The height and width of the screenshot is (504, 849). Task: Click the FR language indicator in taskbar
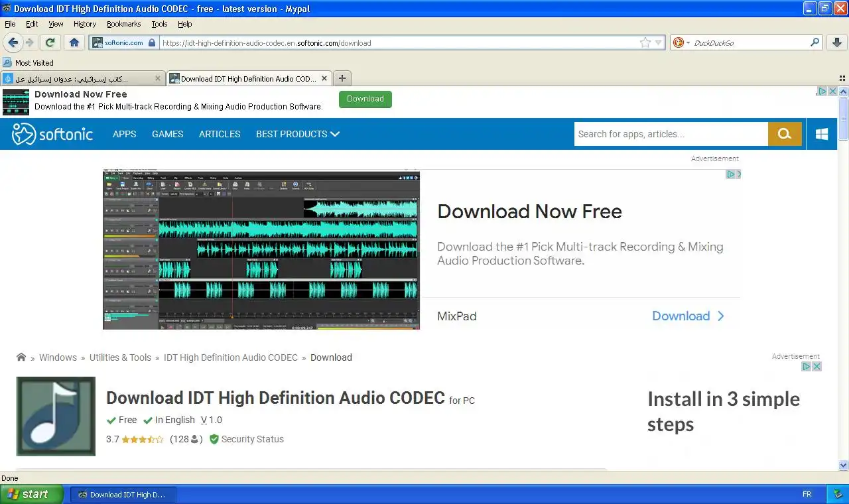click(807, 495)
